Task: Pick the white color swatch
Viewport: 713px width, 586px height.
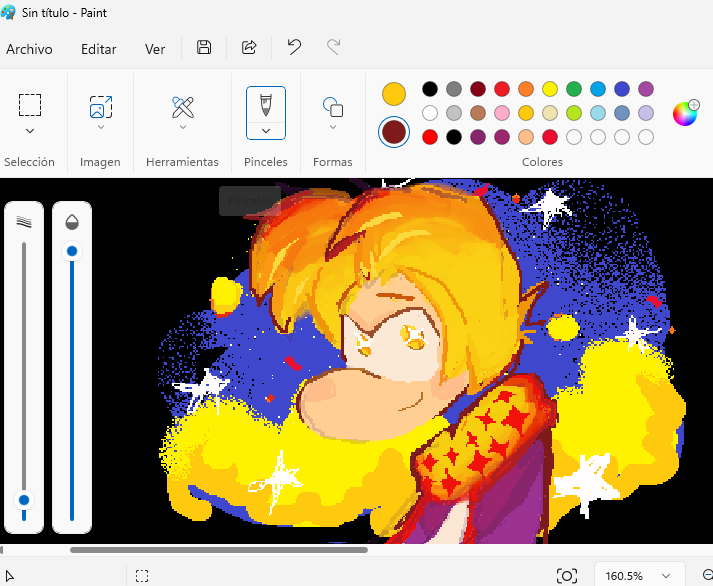Action: click(430, 113)
